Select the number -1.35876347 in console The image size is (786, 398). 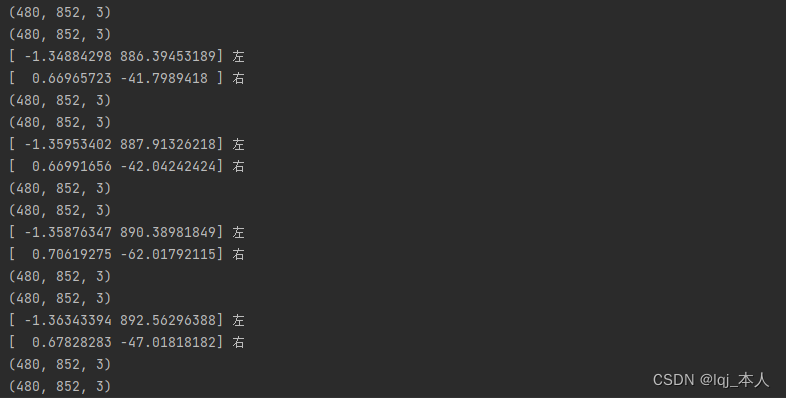(x=68, y=232)
